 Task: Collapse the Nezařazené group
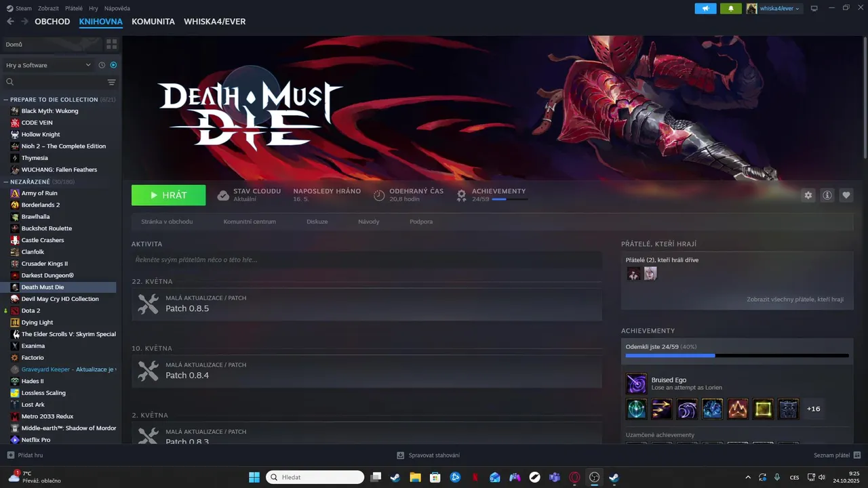click(x=6, y=182)
